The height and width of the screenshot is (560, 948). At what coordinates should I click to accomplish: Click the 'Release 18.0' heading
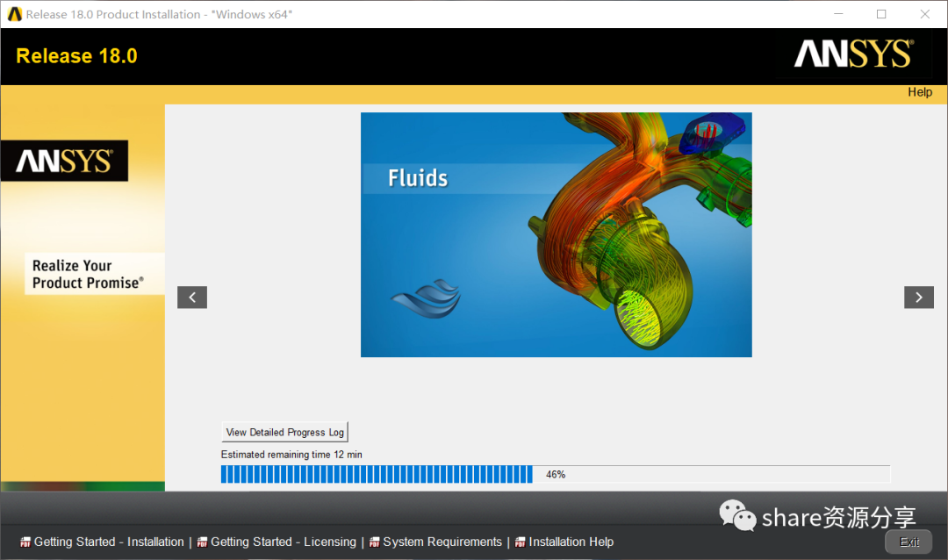[76, 55]
